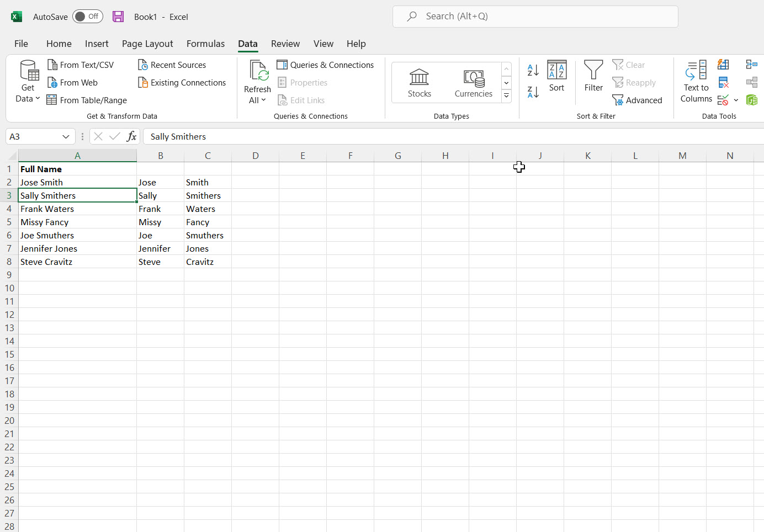The image size is (764, 532).
Task: Select cell with Jennifer Jones
Action: click(x=77, y=248)
